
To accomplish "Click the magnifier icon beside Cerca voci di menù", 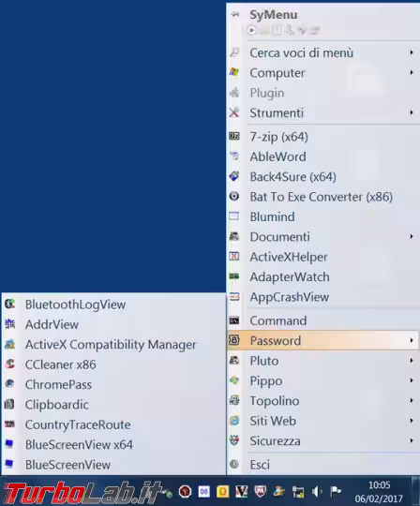I will 234,52.
